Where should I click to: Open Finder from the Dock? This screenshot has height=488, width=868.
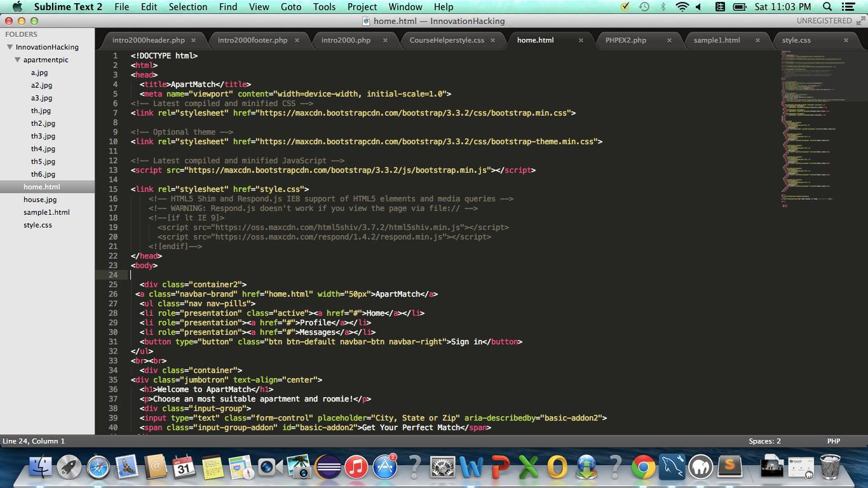41,468
